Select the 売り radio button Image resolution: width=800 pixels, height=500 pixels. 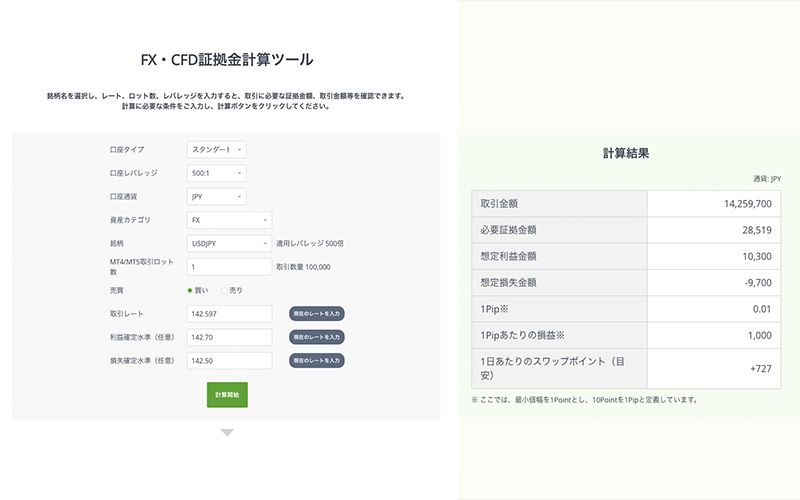tap(224, 290)
